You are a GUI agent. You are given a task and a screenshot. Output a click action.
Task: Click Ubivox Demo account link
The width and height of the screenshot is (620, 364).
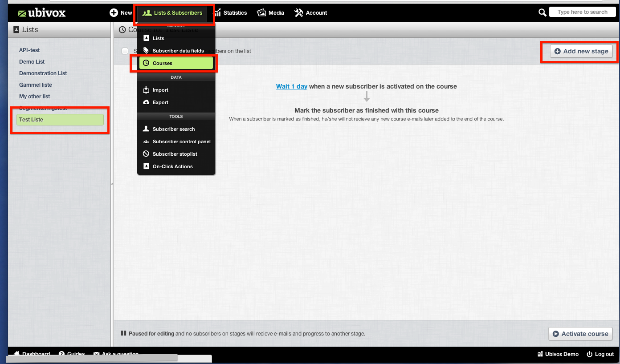click(x=558, y=354)
